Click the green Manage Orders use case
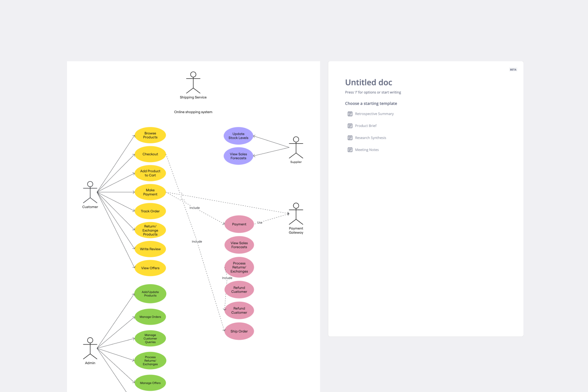This screenshot has height=392, width=588. pyautogui.click(x=150, y=317)
